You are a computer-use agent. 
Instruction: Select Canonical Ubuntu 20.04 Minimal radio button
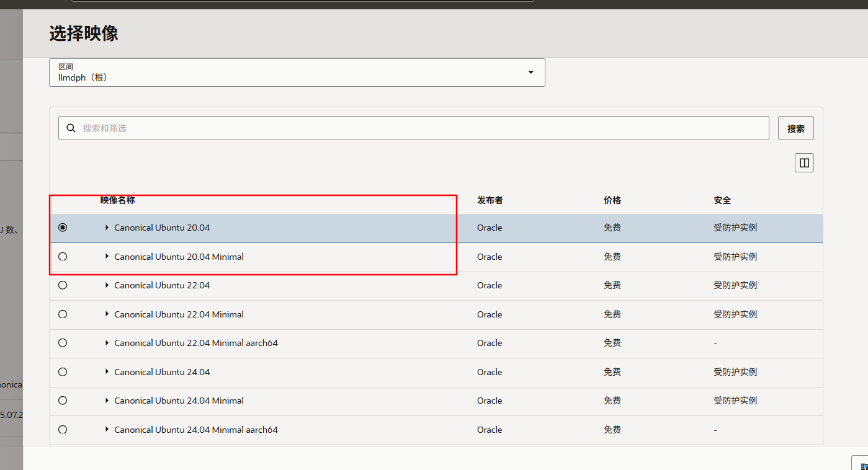[63, 257]
